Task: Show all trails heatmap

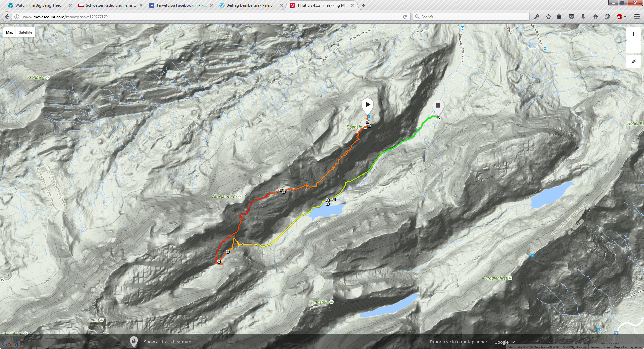Action: tap(167, 342)
